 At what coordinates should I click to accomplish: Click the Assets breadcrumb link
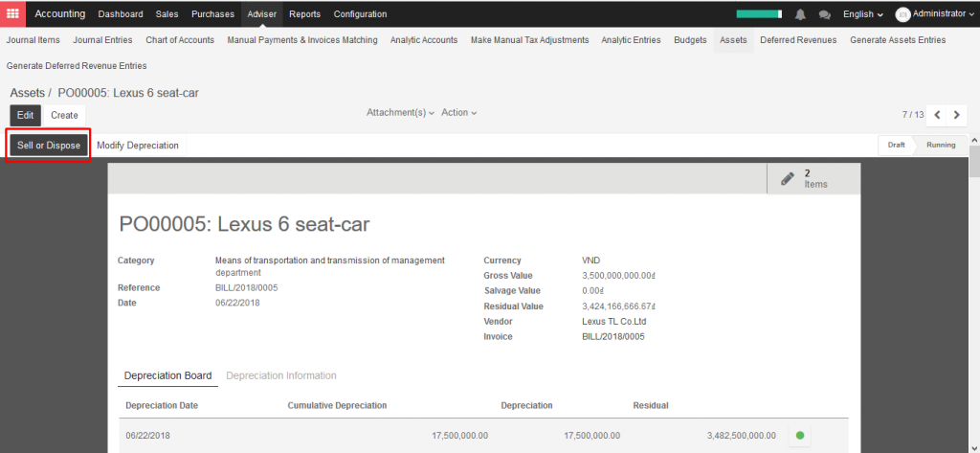[x=27, y=93]
